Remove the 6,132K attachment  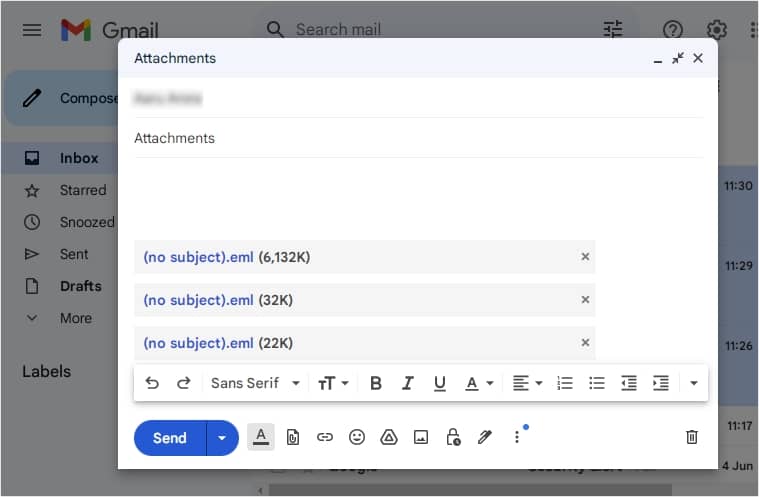585,256
